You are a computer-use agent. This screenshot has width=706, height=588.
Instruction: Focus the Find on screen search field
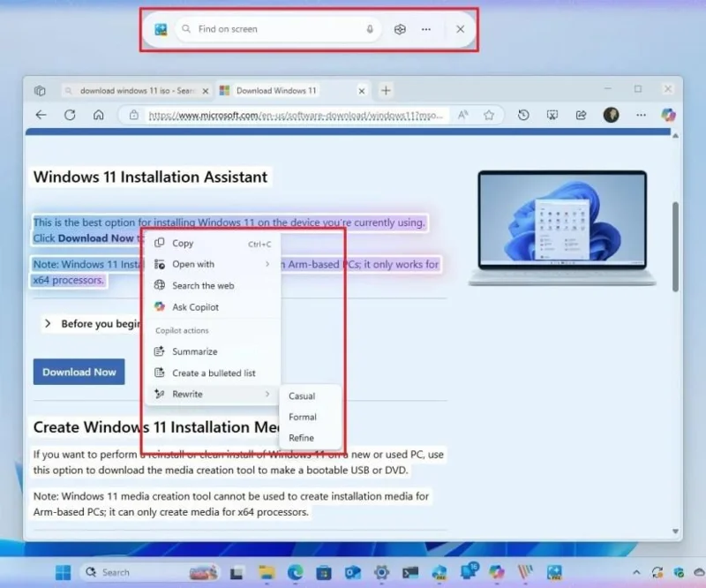tap(278, 29)
